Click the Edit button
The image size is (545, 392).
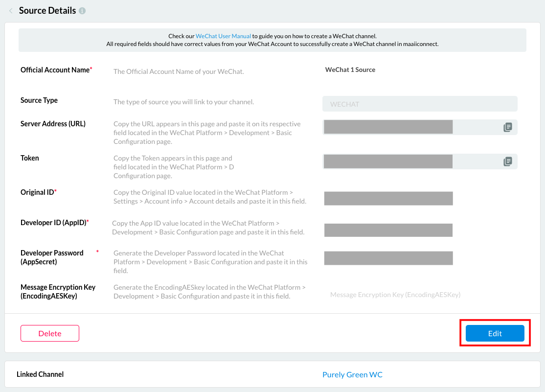(x=495, y=333)
